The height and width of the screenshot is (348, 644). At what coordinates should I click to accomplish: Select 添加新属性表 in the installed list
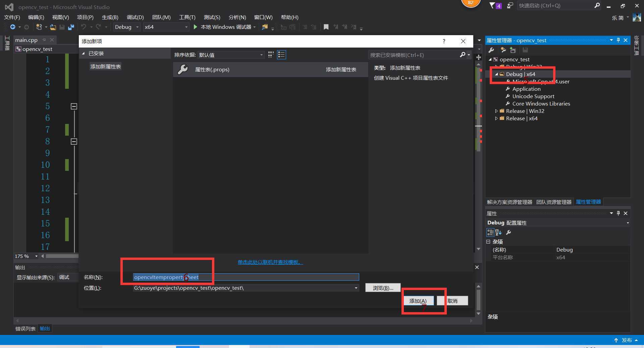(x=106, y=66)
